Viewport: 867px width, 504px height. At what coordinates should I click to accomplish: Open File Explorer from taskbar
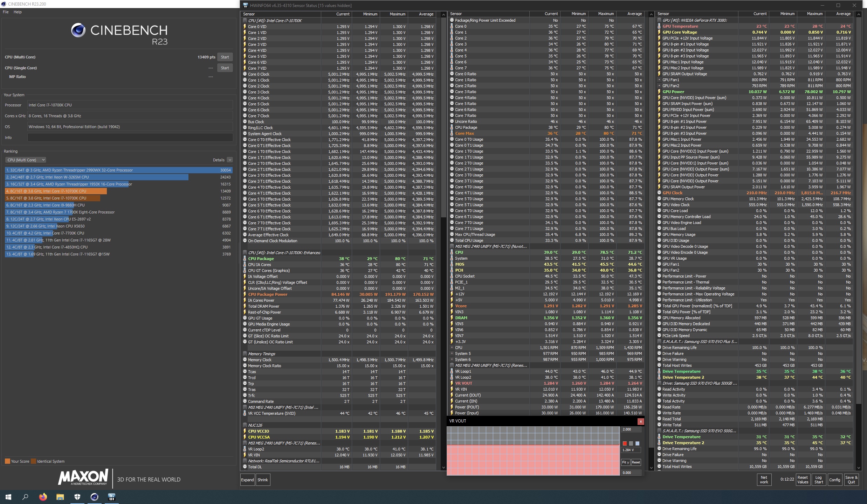click(x=60, y=497)
